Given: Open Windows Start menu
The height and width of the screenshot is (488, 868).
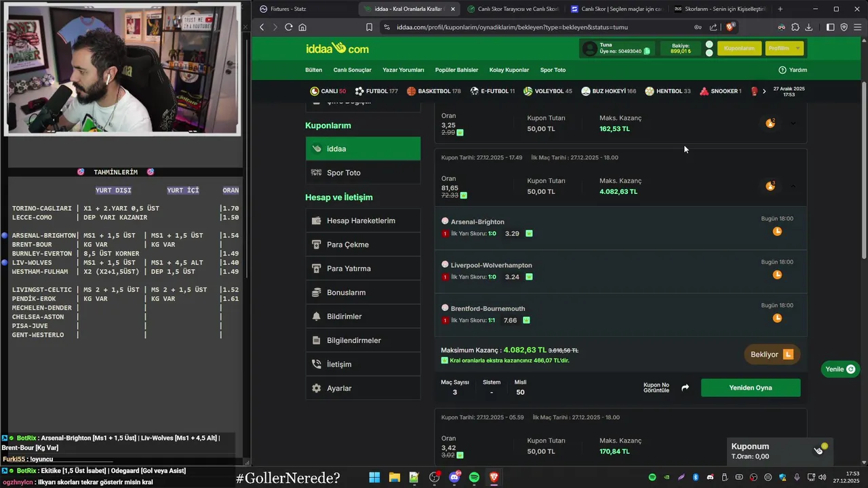Looking at the screenshot, I should [x=374, y=477].
